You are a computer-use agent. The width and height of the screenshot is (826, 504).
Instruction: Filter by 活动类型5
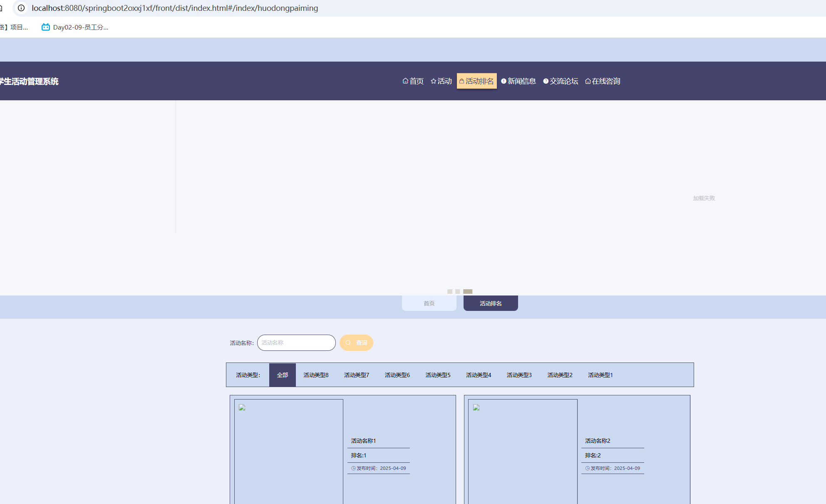(x=438, y=375)
